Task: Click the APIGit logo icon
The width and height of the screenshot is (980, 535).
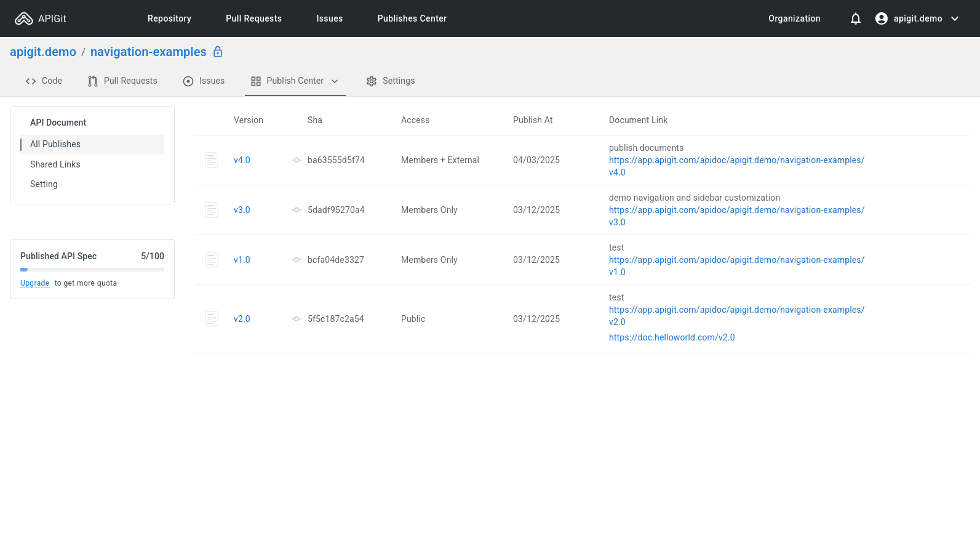Action: pyautogui.click(x=23, y=18)
